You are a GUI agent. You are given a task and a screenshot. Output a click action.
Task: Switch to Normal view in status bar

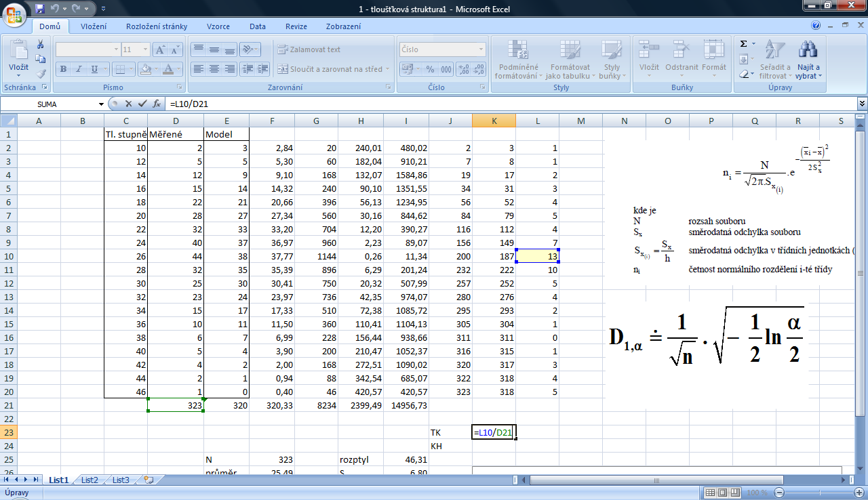[711, 493]
